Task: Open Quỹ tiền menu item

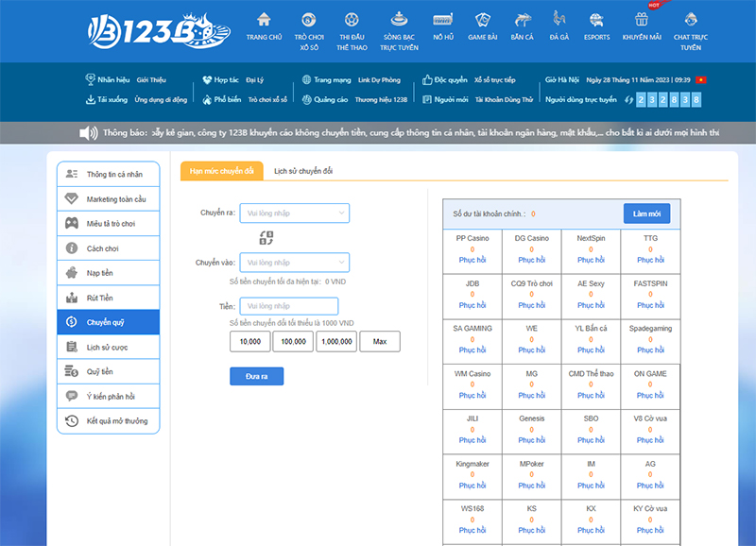Action: (x=109, y=371)
